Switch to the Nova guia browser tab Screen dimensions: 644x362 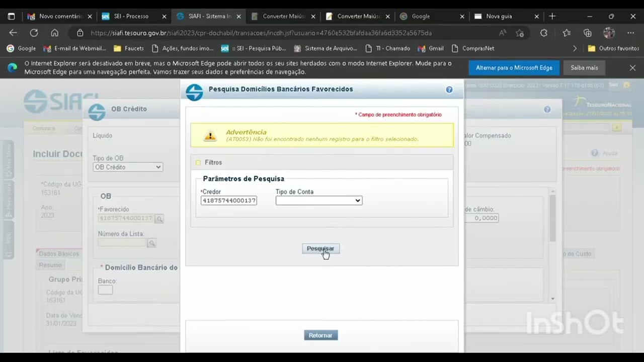[x=506, y=16]
